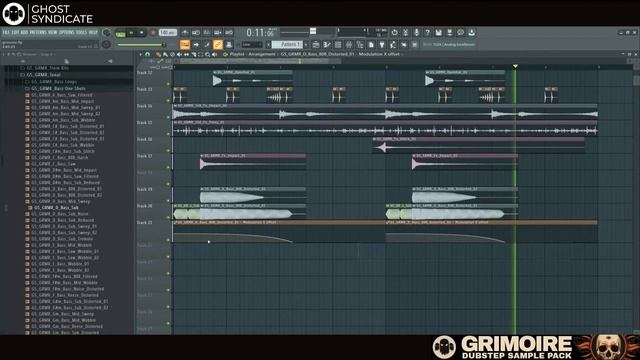640x360 pixels.
Task: Mute Track 12 with its green dot
Action: click(168, 84)
